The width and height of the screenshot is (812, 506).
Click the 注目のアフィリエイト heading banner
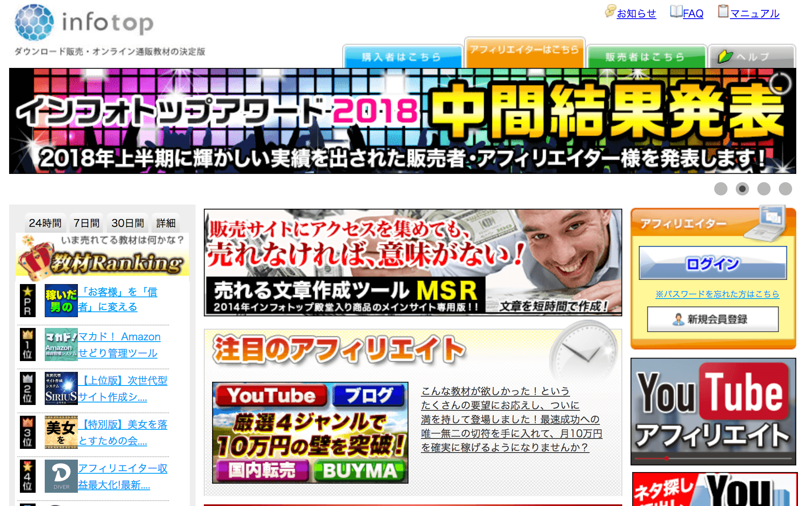(413, 350)
